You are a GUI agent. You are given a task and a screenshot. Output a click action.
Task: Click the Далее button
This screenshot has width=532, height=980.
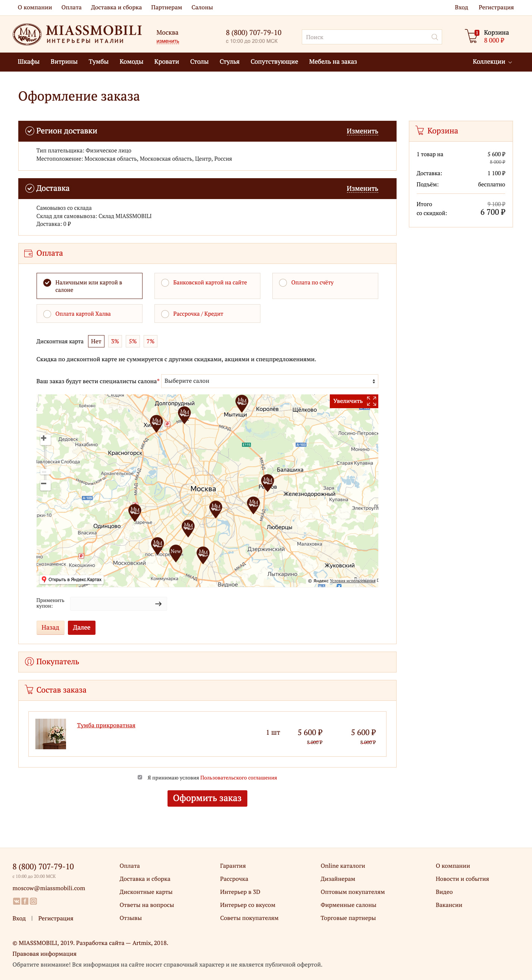pyautogui.click(x=81, y=627)
